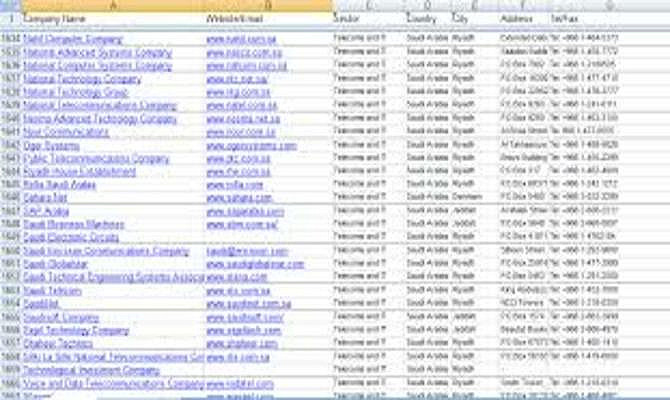
Task: Select the Tel/Fax header cell
Action: click(x=609, y=19)
